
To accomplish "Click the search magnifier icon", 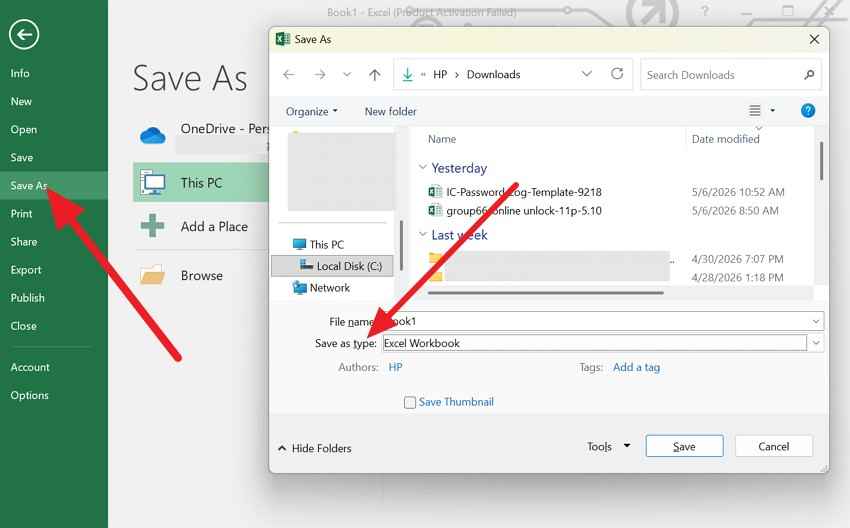I will click(809, 75).
